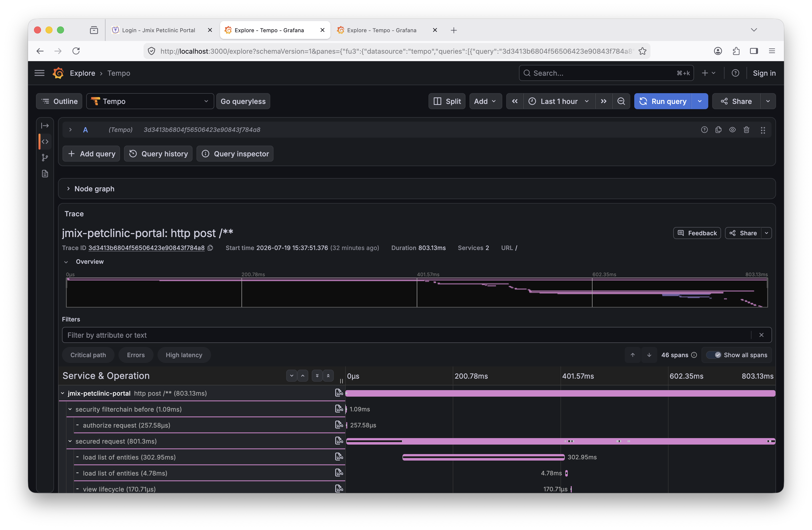Click the Split button
The height and width of the screenshot is (530, 812).
tap(446, 101)
